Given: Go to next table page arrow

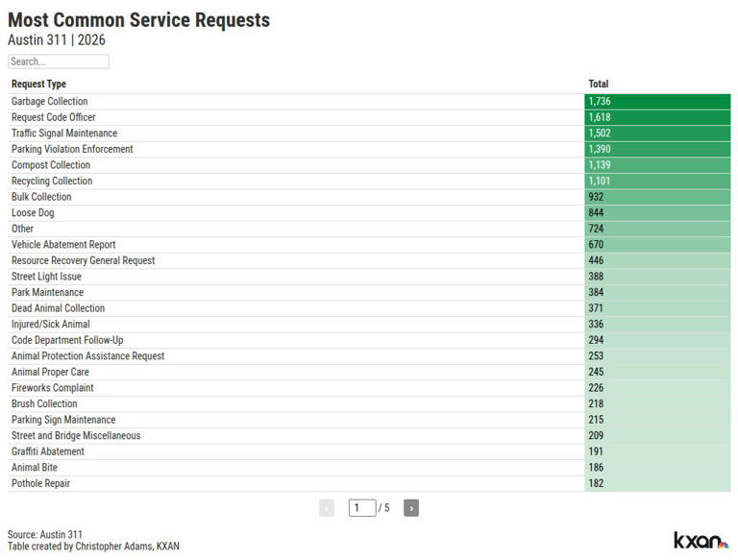Looking at the screenshot, I should [411, 508].
